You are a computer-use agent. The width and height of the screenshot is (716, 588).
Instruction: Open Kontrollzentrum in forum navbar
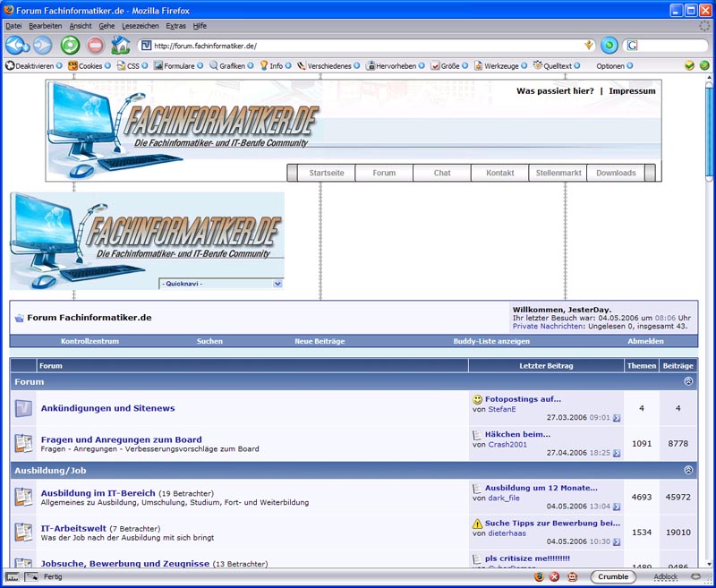coord(90,341)
